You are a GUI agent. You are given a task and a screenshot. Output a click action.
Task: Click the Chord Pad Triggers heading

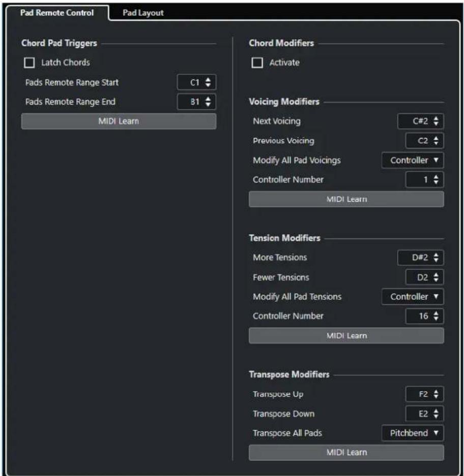pos(59,43)
